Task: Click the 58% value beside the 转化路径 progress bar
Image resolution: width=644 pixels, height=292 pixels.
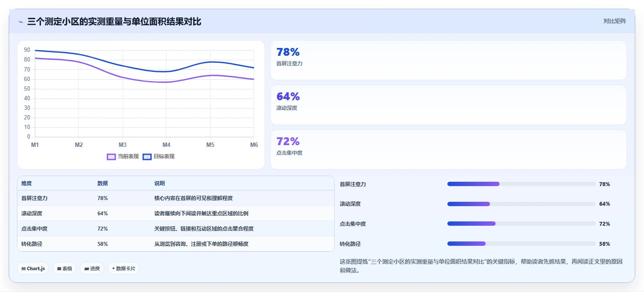Action: pos(604,244)
